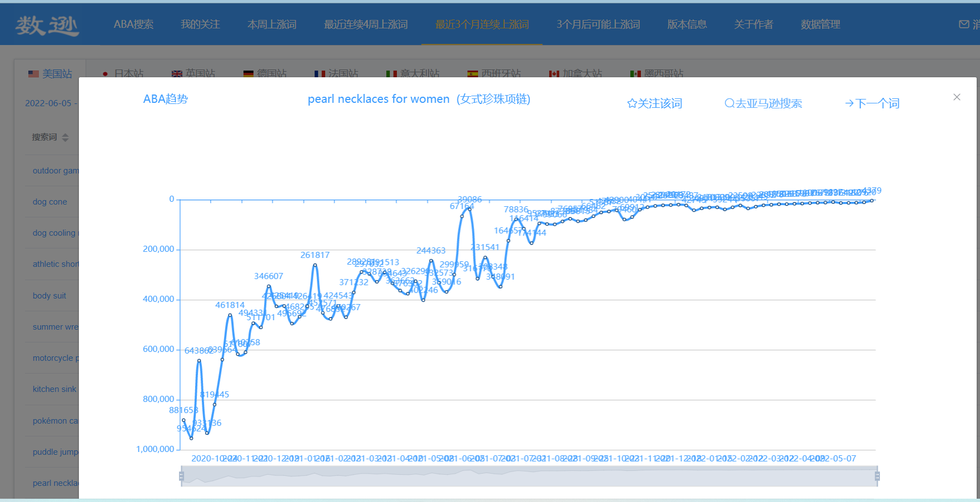This screenshot has width=980, height=502.
Task: Click the star icon beside 关注该词
Action: click(x=632, y=103)
